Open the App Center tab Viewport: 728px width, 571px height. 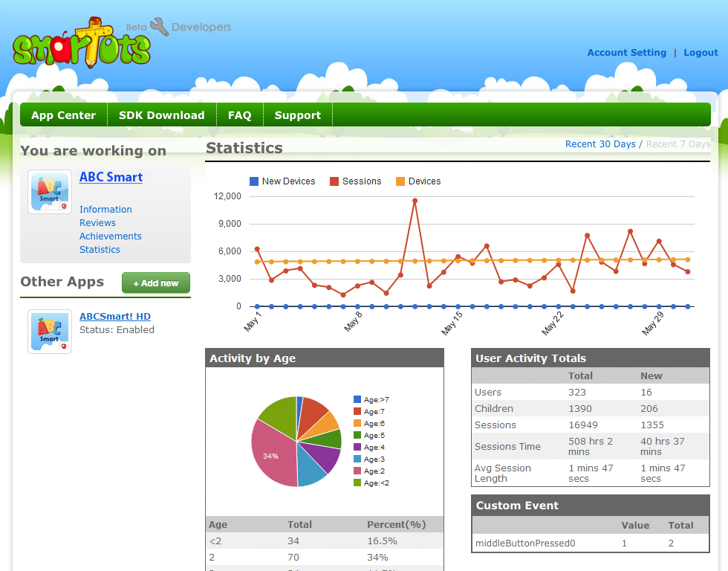tap(64, 115)
